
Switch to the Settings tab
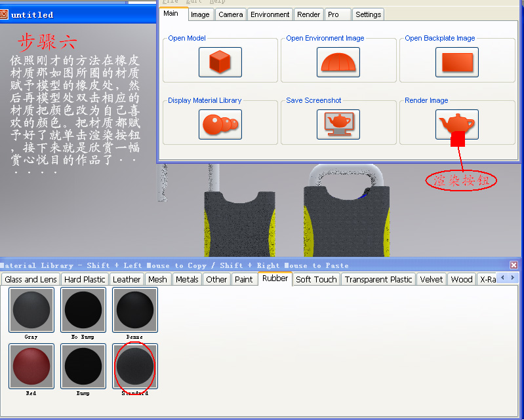368,14
